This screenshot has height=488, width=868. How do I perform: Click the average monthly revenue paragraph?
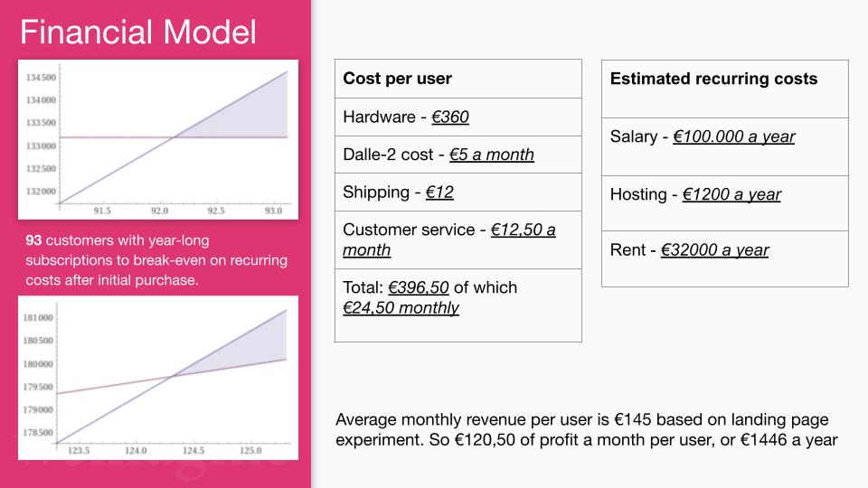[587, 429]
